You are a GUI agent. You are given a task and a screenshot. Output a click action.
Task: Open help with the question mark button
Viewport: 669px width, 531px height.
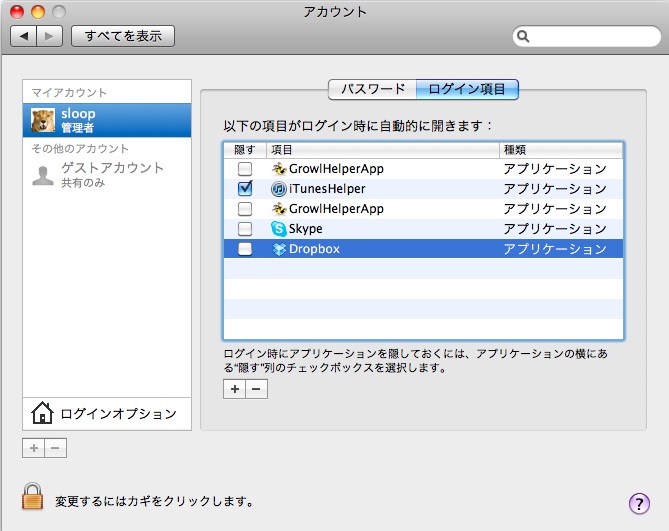pyautogui.click(x=639, y=504)
